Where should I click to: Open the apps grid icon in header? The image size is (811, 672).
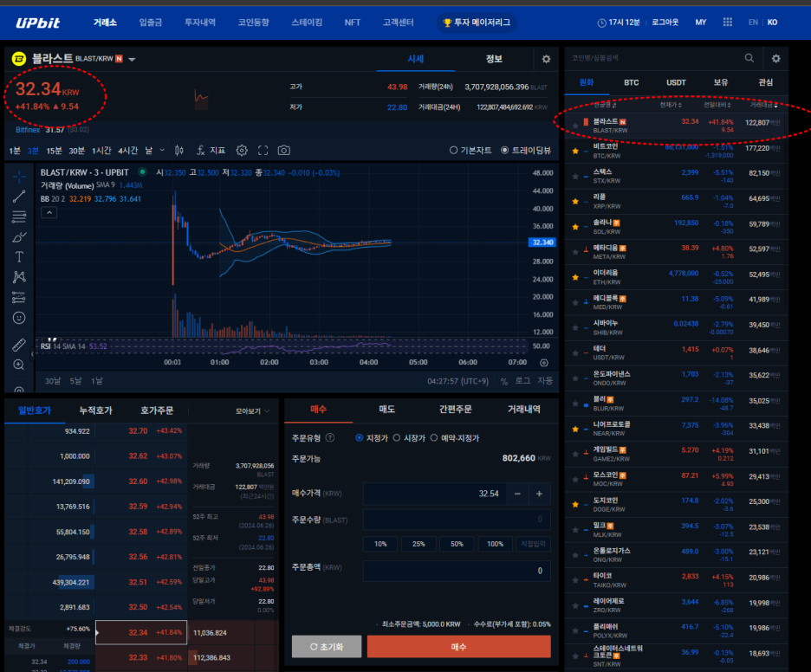pos(727,23)
